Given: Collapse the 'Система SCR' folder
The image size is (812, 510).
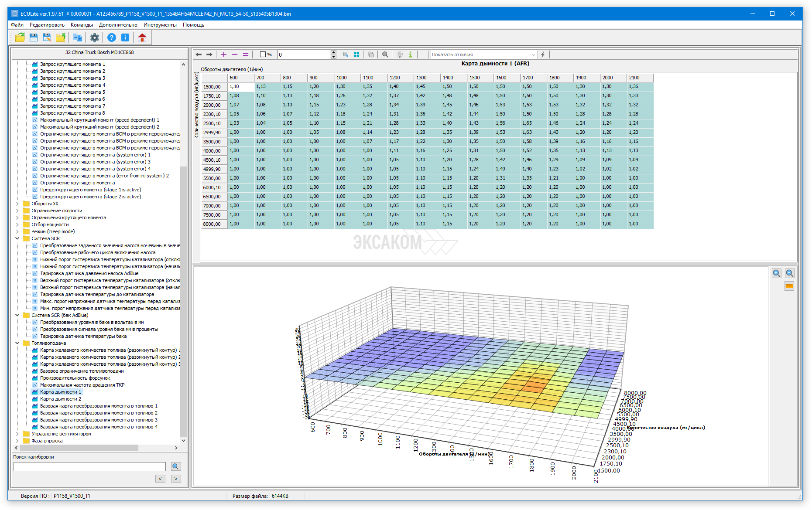Looking at the screenshot, I should pyautogui.click(x=17, y=238).
